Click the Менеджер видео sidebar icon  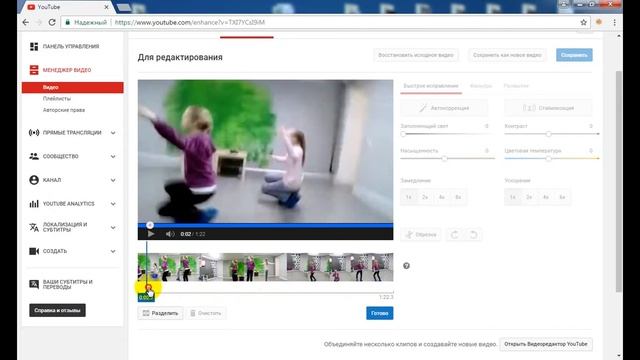(34, 70)
